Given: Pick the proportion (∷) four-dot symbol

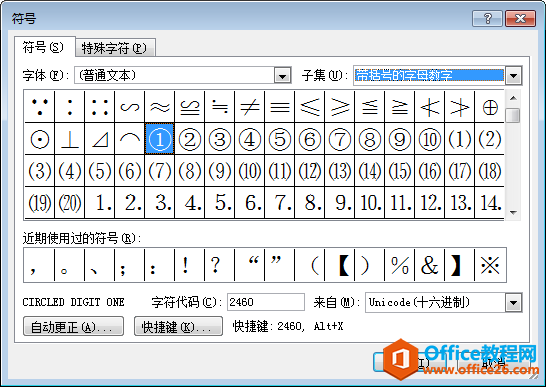Looking at the screenshot, I should [x=100, y=107].
